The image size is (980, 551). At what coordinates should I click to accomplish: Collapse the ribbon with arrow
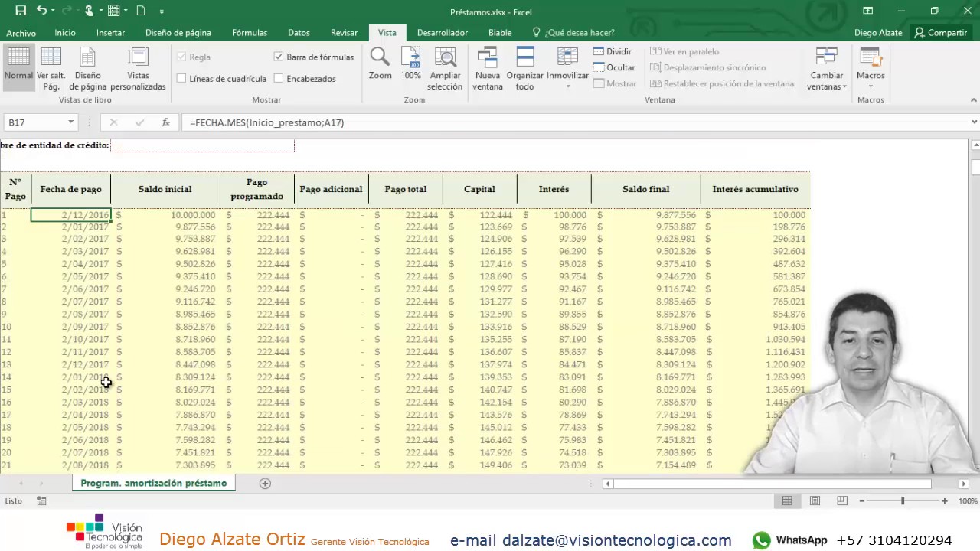click(974, 100)
